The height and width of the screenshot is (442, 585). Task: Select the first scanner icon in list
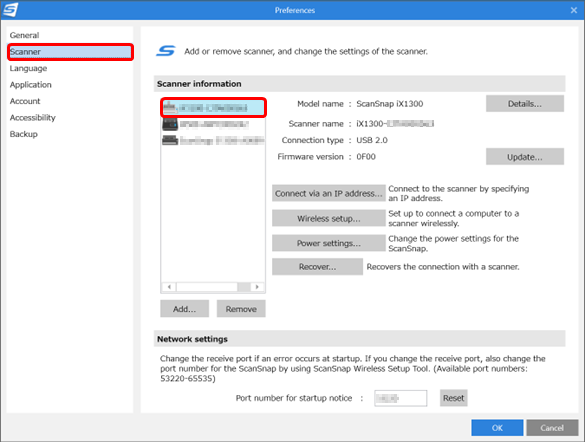point(170,108)
